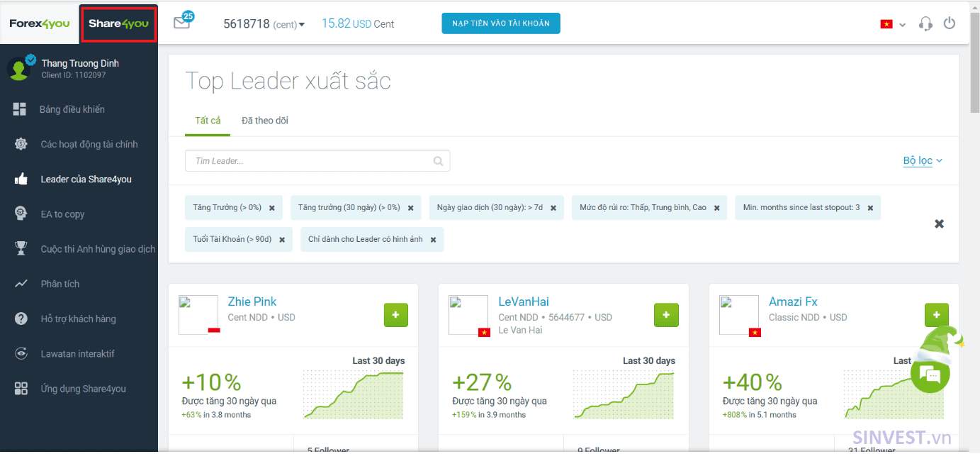Switch to the Đã theo dõi tab
Viewport: 980px width, 454px height.
tap(265, 121)
